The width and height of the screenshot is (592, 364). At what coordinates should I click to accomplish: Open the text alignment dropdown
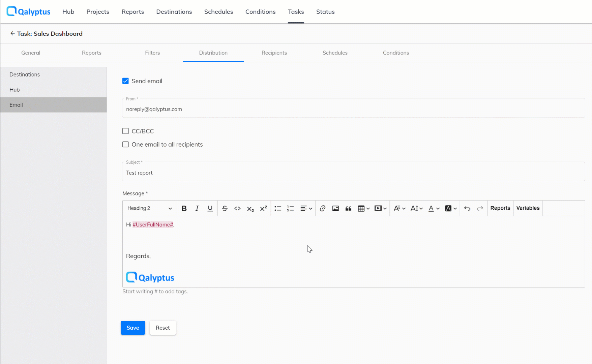[x=306, y=208]
